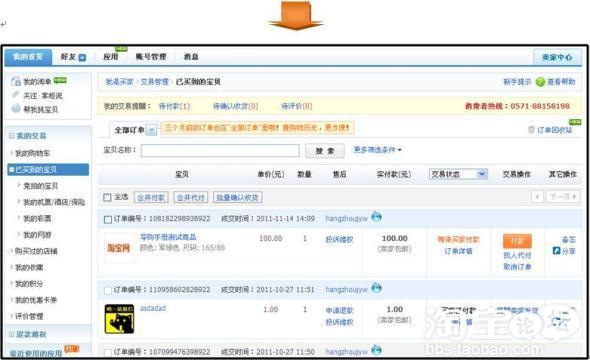590x360 pixels.
Task: Switch to 我的首页 tab
Action: click(28, 57)
